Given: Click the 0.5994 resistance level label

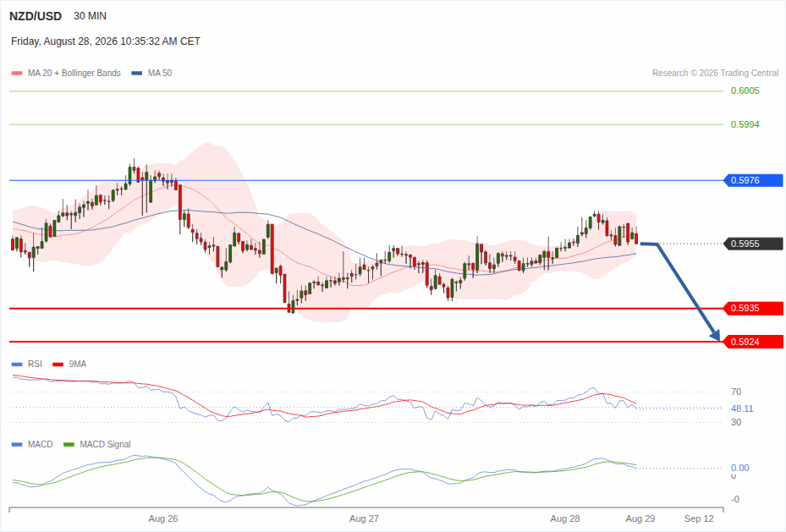Looking at the screenshot, I should pos(745,124).
